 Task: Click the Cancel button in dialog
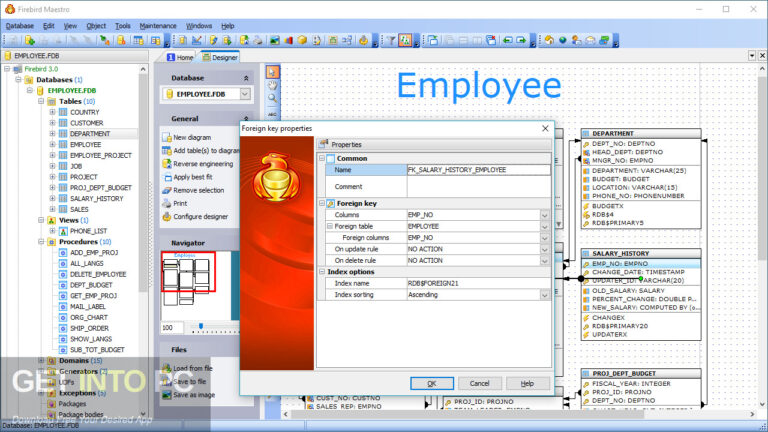(479, 384)
